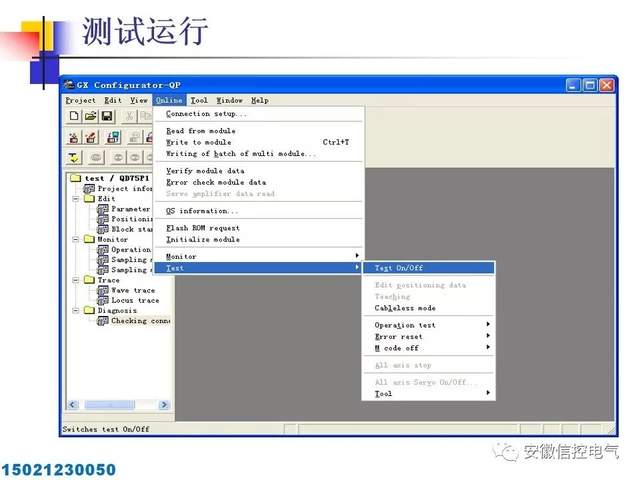
Task: Collapse the Trace folder in the tree
Action: tap(76, 280)
